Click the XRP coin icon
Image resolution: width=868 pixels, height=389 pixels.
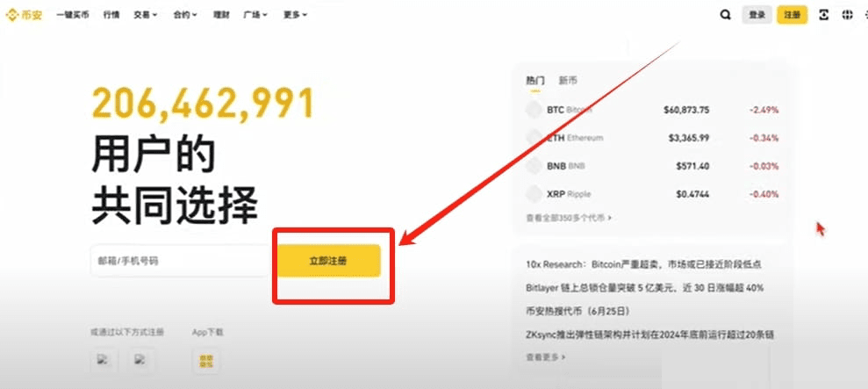tap(534, 194)
